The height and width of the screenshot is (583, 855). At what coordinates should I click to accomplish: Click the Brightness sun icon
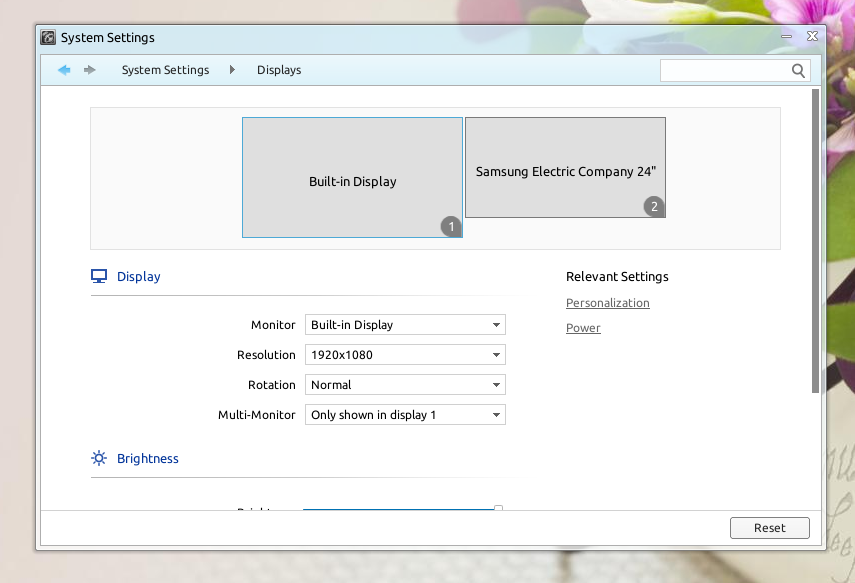point(98,457)
